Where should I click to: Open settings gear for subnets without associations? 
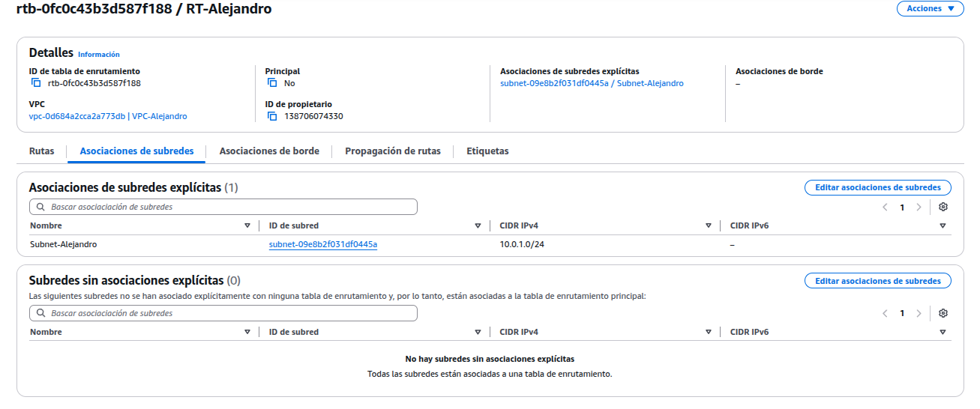point(943,313)
